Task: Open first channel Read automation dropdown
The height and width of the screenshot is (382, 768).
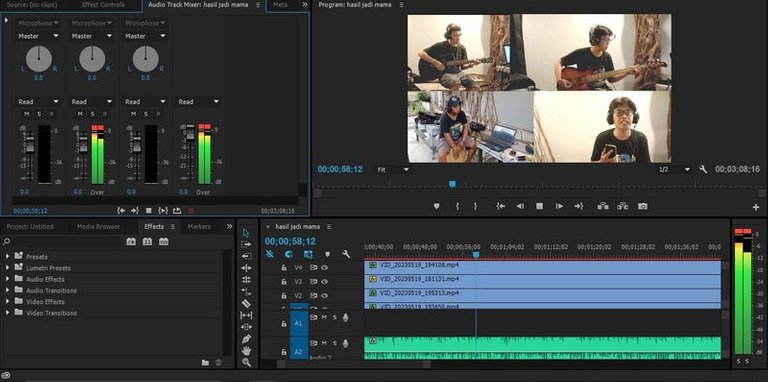Action: click(38, 101)
